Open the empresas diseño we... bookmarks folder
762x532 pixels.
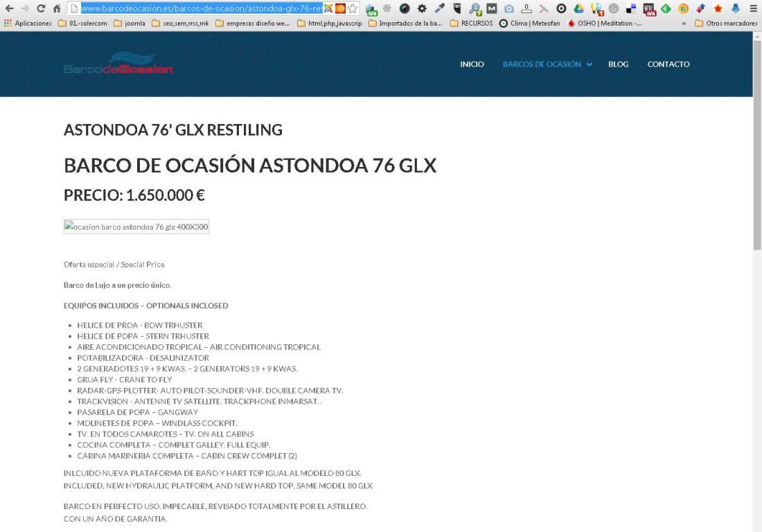coord(252,23)
